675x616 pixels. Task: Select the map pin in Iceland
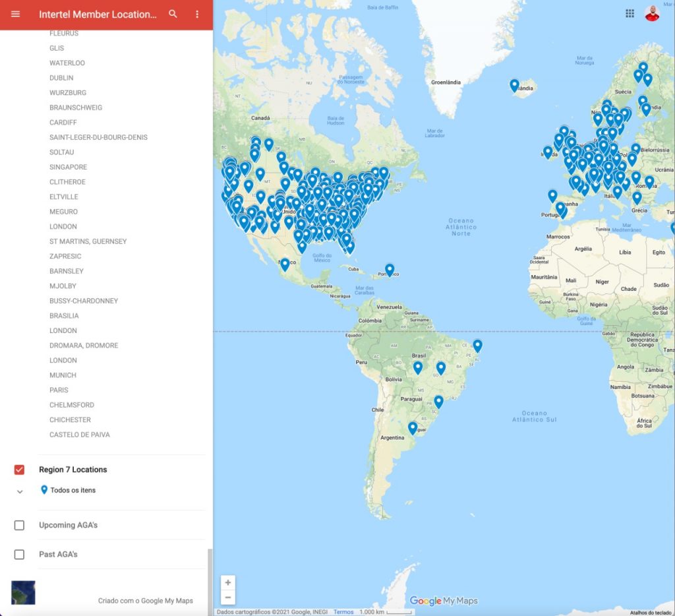514,85
